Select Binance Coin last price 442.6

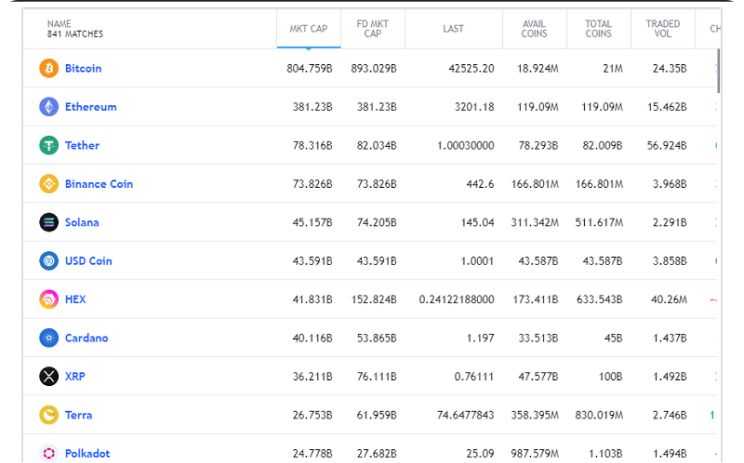tap(480, 184)
